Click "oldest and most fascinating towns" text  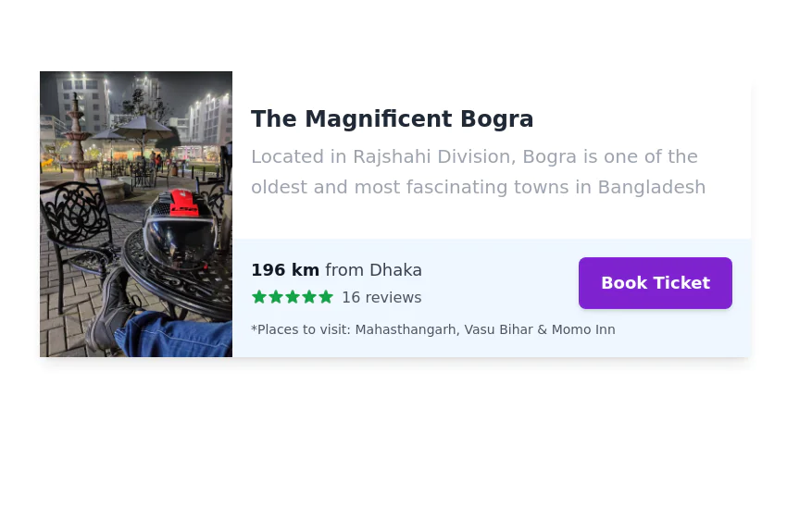[409, 187]
